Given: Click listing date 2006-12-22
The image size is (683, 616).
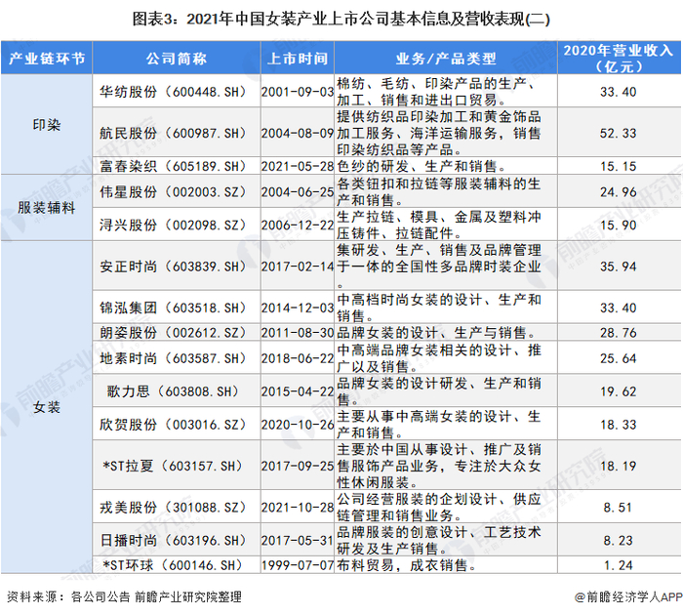Looking at the screenshot, I should coord(298,225).
